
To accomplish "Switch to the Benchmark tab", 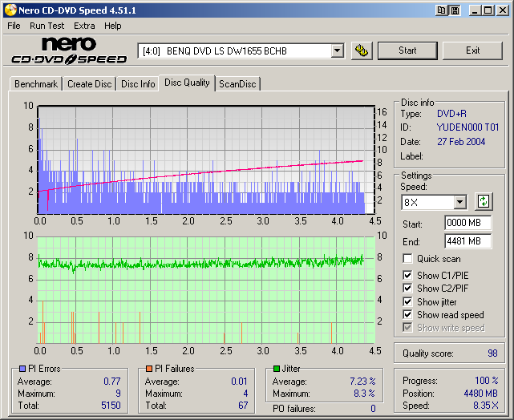I will (x=36, y=84).
